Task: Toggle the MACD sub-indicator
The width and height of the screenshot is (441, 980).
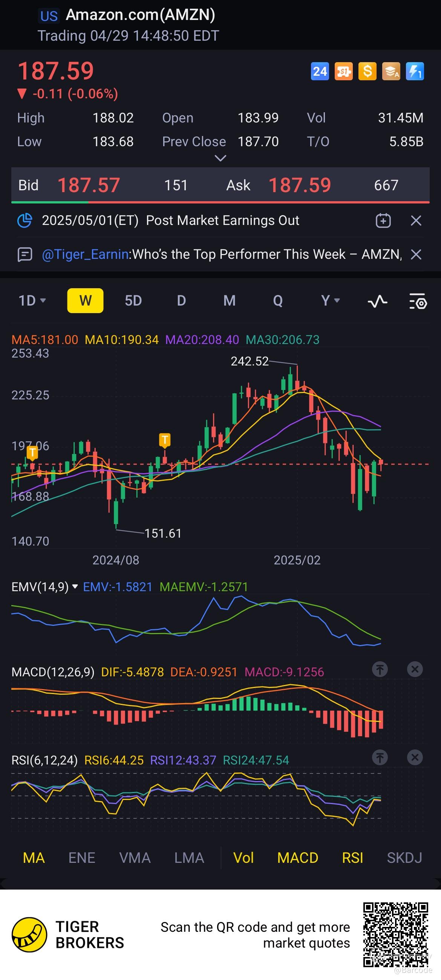Action: coord(297,858)
